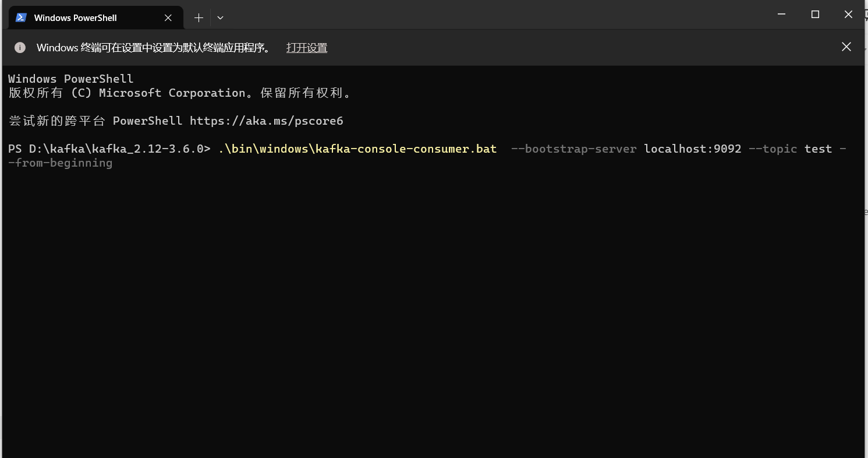
Task: Click the PowerShell icon on the tab
Action: click(x=21, y=17)
